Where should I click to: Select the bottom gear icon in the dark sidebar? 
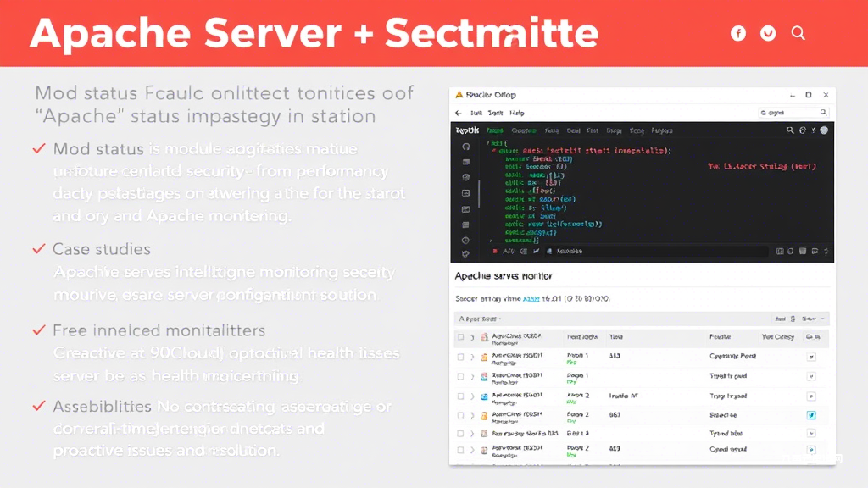click(x=465, y=254)
